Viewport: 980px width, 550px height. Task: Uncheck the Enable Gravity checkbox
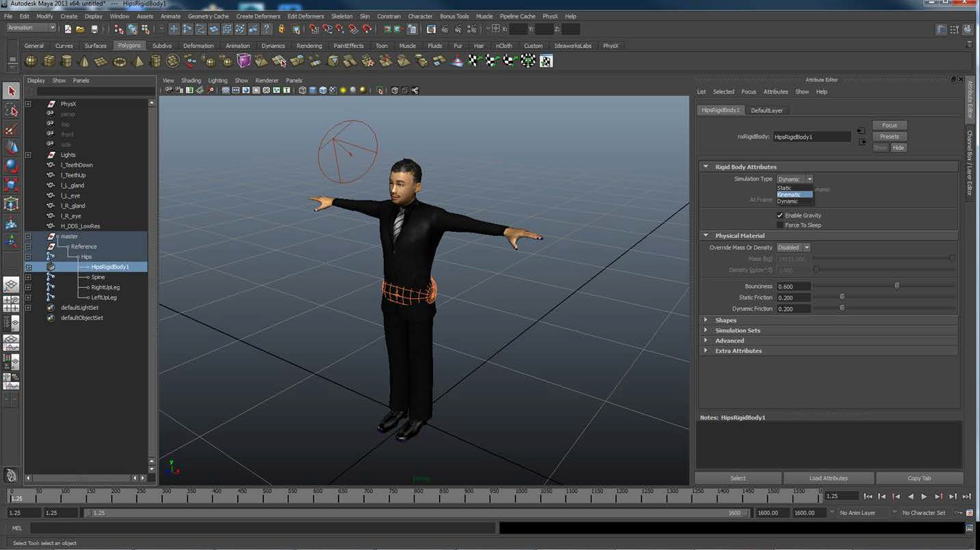click(x=780, y=215)
